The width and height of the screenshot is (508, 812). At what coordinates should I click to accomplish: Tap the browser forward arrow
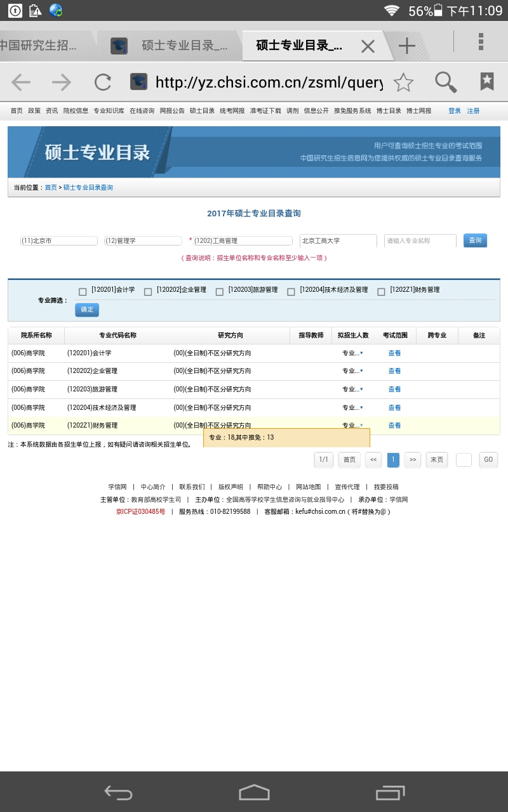pyautogui.click(x=62, y=82)
